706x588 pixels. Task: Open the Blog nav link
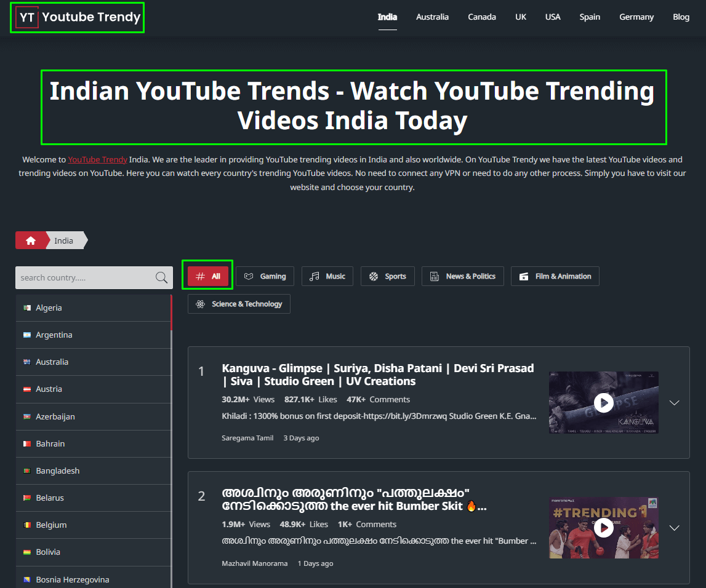coord(681,17)
